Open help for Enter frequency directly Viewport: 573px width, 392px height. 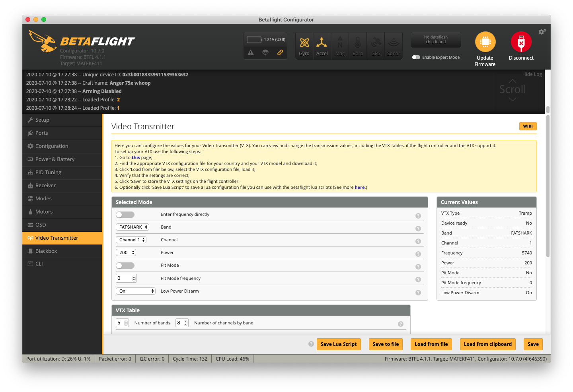pos(418,216)
